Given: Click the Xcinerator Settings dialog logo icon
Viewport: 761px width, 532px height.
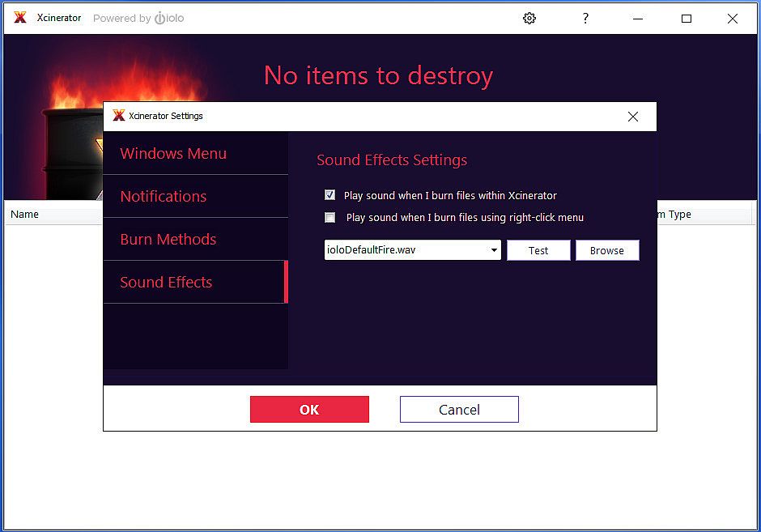Looking at the screenshot, I should point(119,116).
